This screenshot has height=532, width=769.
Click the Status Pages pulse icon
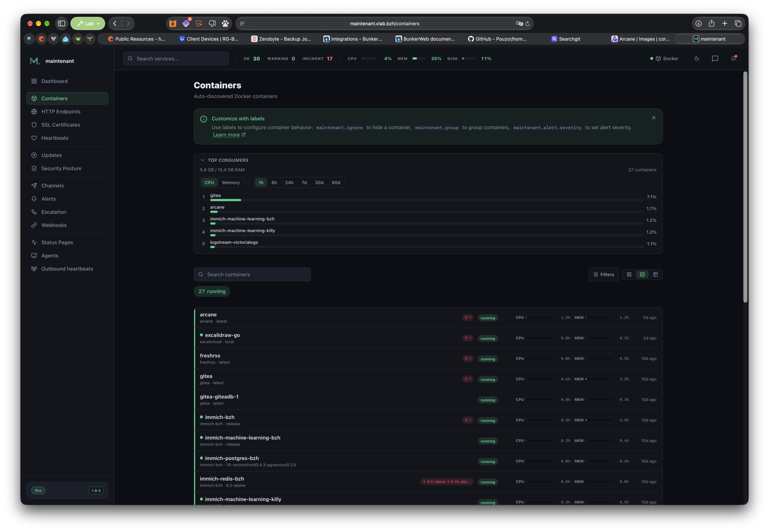tap(34, 242)
